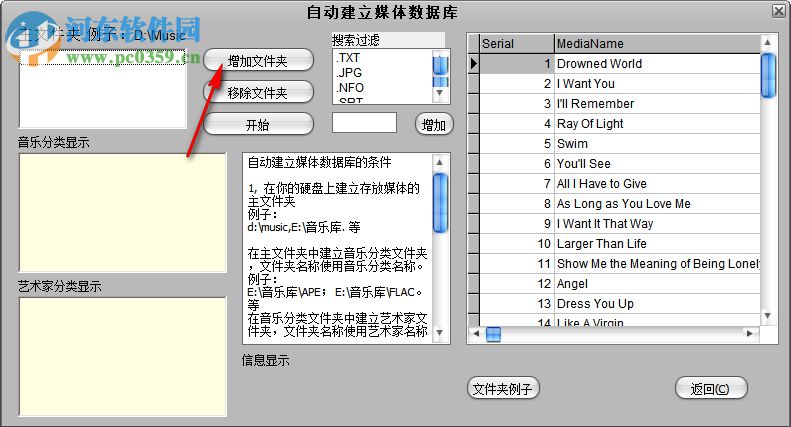Click the serial number 10 cell

pyautogui.click(x=517, y=244)
